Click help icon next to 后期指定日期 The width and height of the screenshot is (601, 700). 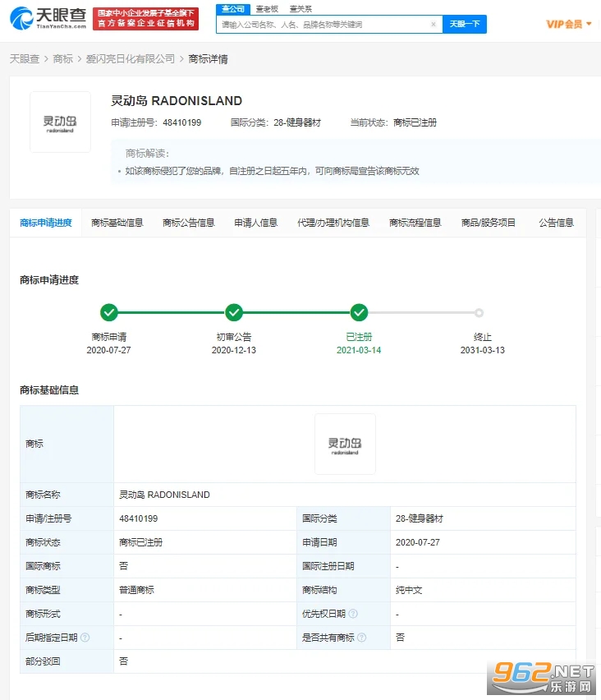[x=85, y=638]
